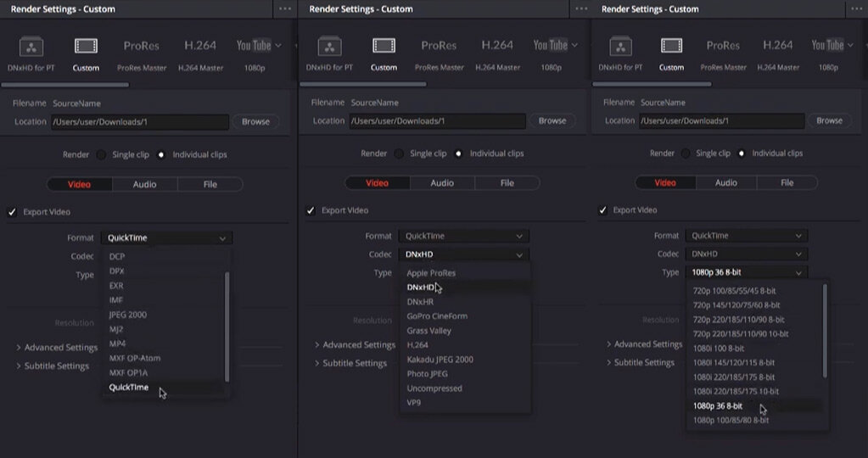Switch to File tab in right panel
Viewport: 868px width, 458px height.
(787, 182)
